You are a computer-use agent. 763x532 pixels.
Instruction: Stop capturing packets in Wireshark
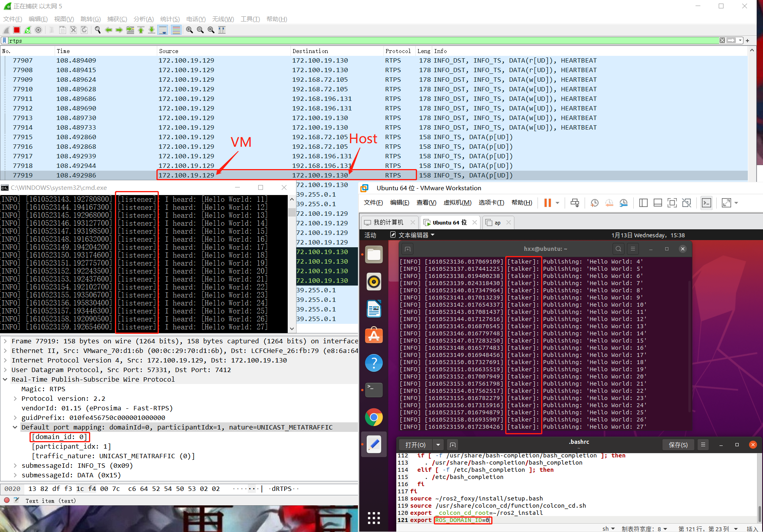(16, 30)
